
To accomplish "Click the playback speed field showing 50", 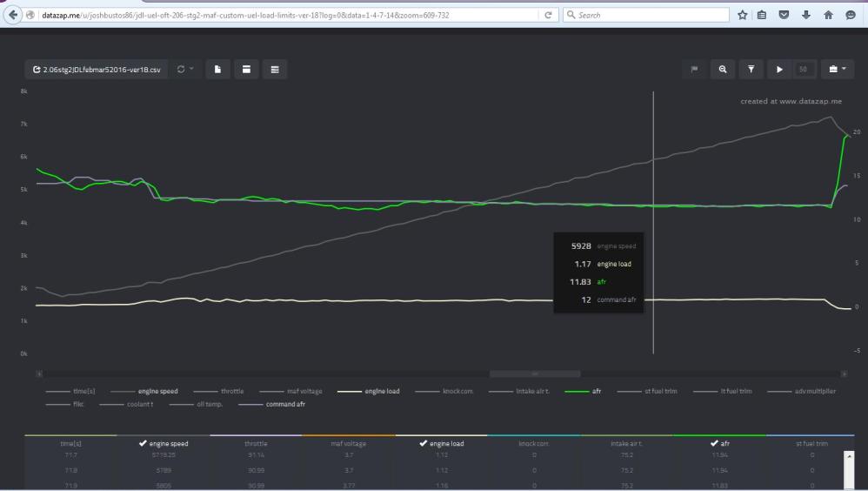I will tap(804, 70).
